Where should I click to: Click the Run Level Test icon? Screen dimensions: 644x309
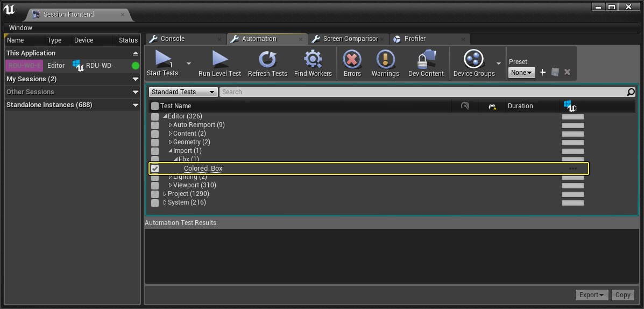[x=220, y=59]
